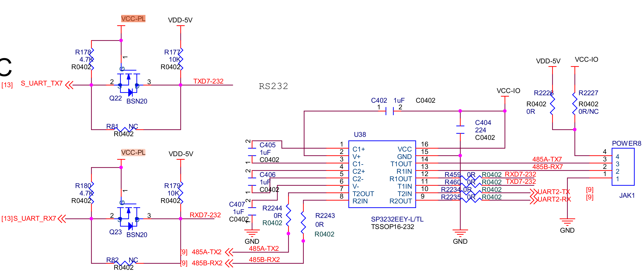The height and width of the screenshot is (274, 644).
Task: Click the GND symbol below the R2235 resistor
Action: 460,233
